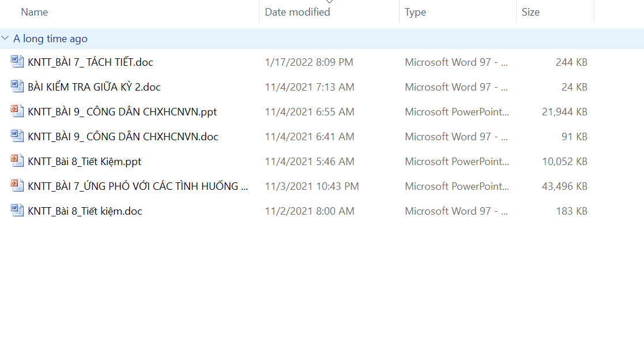This screenshot has width=644, height=352.
Task: Click the 1/17/2022 8:09 PM date cell
Action: [x=309, y=62]
